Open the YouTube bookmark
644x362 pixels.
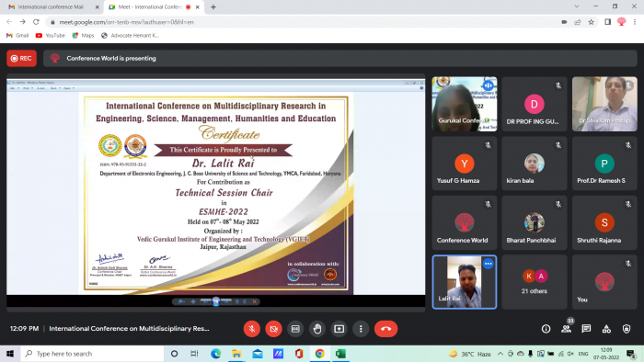pos(50,36)
